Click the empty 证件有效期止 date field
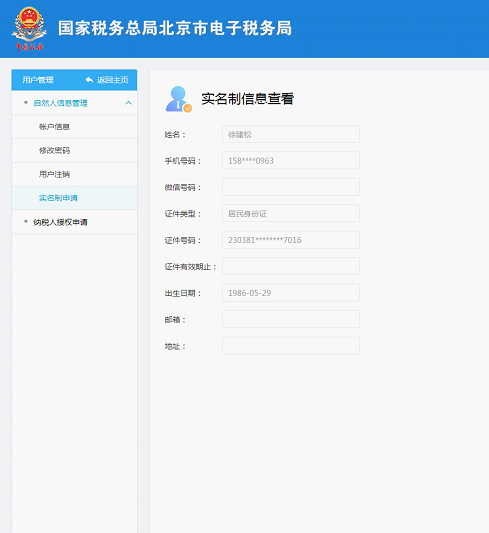The height and width of the screenshot is (533, 489). click(x=291, y=266)
